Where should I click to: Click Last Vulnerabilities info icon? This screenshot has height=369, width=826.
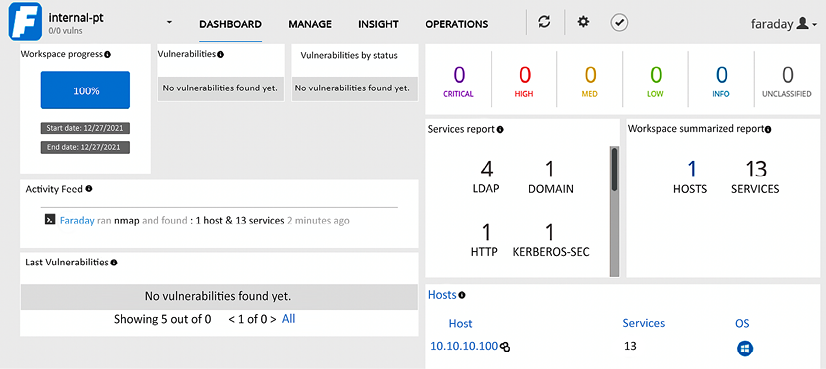point(114,262)
